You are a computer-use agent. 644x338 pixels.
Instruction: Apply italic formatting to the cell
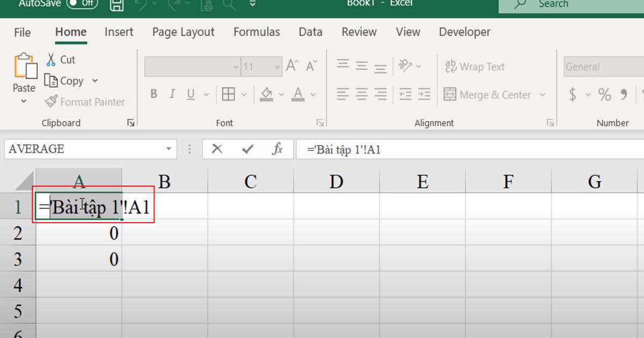pyautogui.click(x=172, y=93)
